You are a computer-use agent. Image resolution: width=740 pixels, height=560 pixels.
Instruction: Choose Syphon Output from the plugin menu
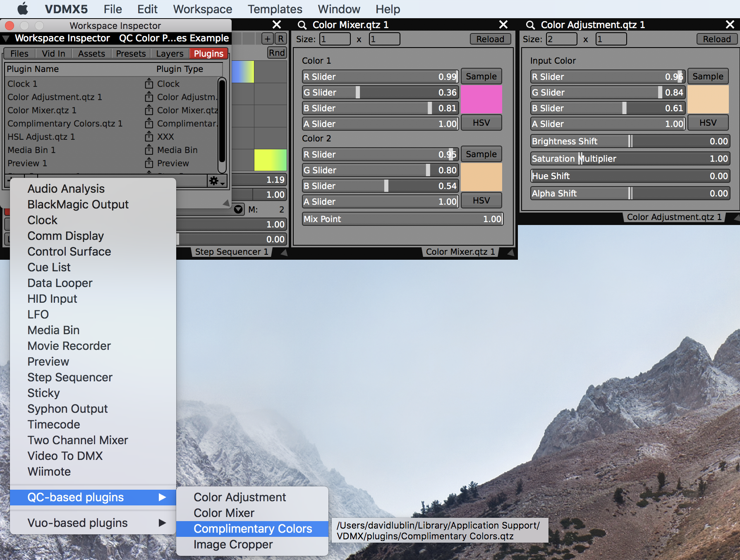pos(93,409)
